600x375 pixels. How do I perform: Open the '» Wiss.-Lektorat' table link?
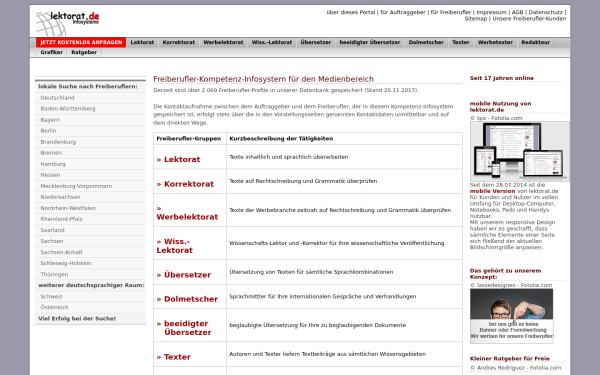point(174,246)
